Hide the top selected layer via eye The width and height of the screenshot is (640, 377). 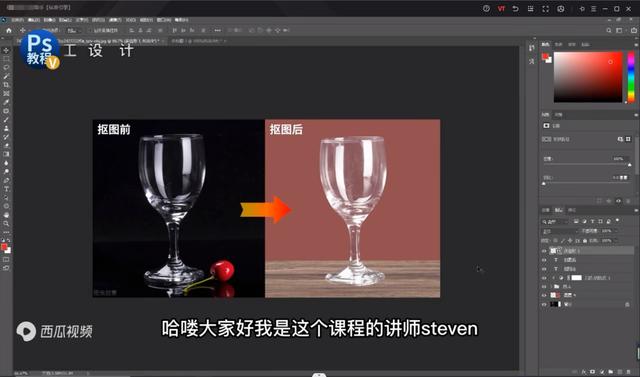544,251
